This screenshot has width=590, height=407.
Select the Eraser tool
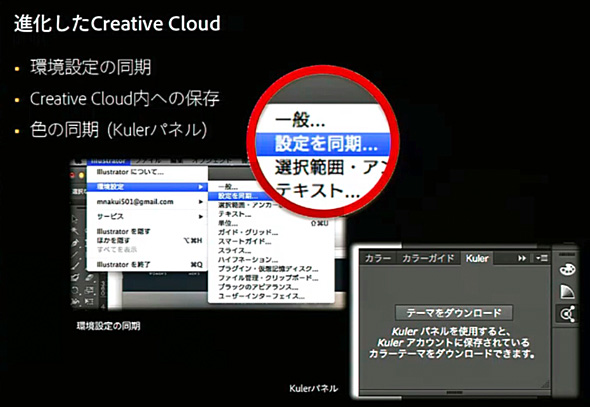pos(89,278)
